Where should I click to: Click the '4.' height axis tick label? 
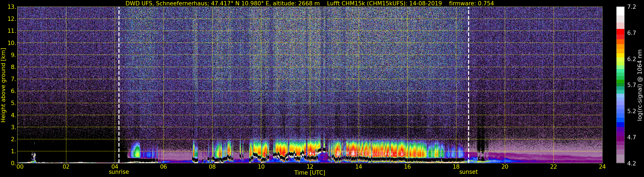pyautogui.click(x=13, y=115)
